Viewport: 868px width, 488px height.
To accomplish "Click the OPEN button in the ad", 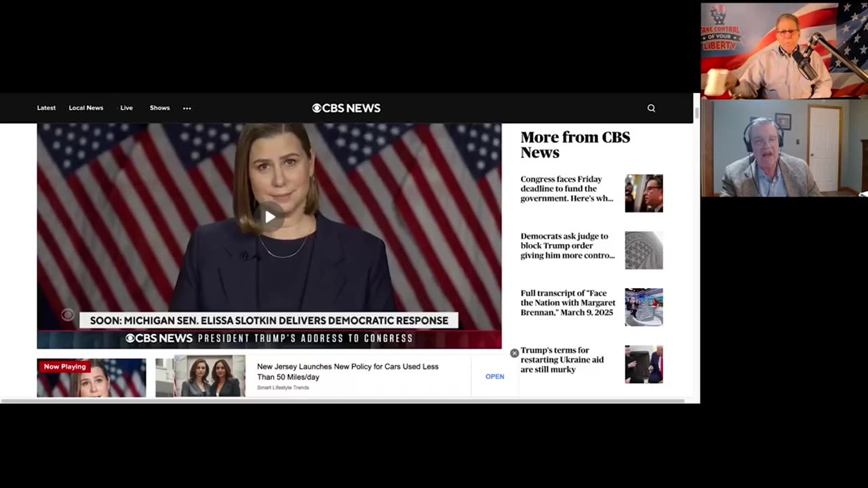I will pyautogui.click(x=495, y=376).
